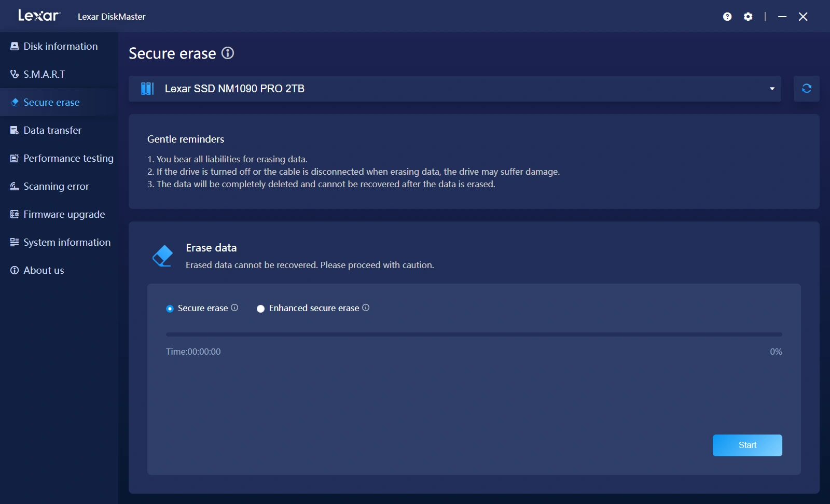
Task: Click the Performance testing sidebar icon
Action: tap(15, 158)
